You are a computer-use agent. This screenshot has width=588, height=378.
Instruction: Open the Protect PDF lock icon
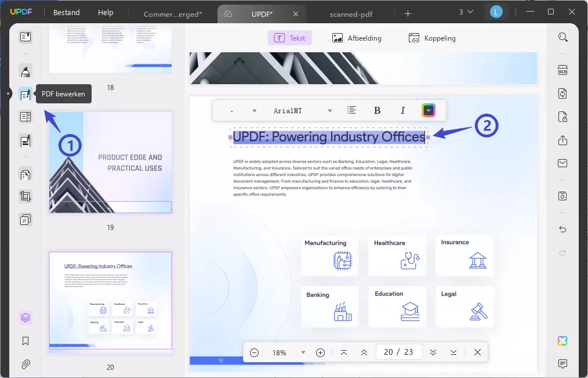(562, 117)
